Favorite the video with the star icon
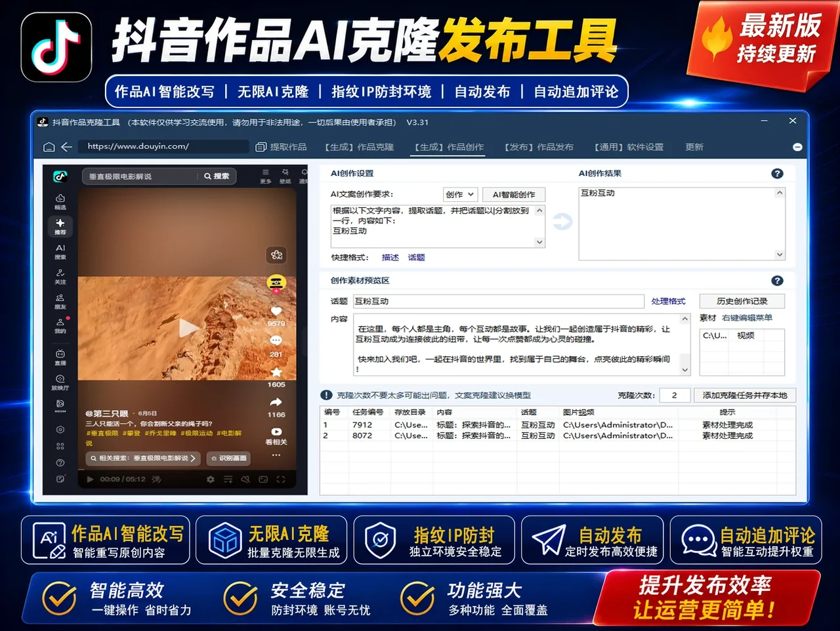 [x=276, y=372]
